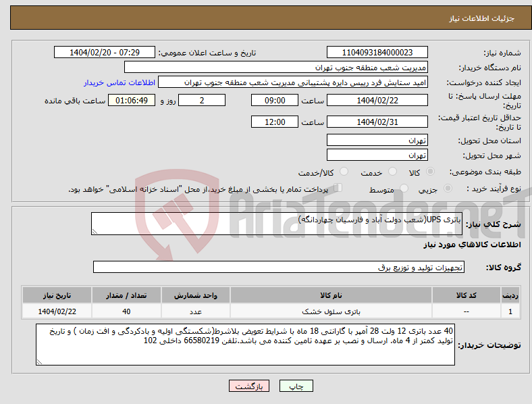The height and width of the screenshot is (404, 532).
Task: Click the need number field 1104093184000023
Action: [377, 52]
